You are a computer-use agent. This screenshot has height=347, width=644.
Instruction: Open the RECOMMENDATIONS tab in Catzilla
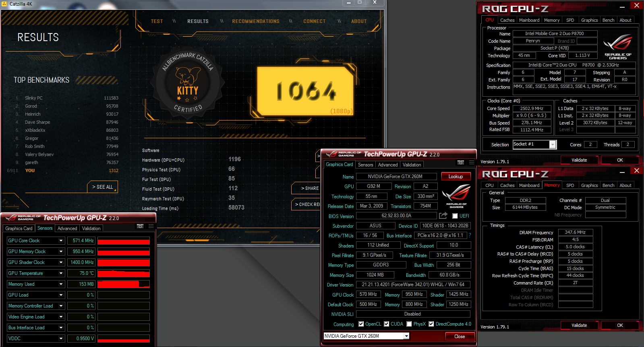[256, 21]
